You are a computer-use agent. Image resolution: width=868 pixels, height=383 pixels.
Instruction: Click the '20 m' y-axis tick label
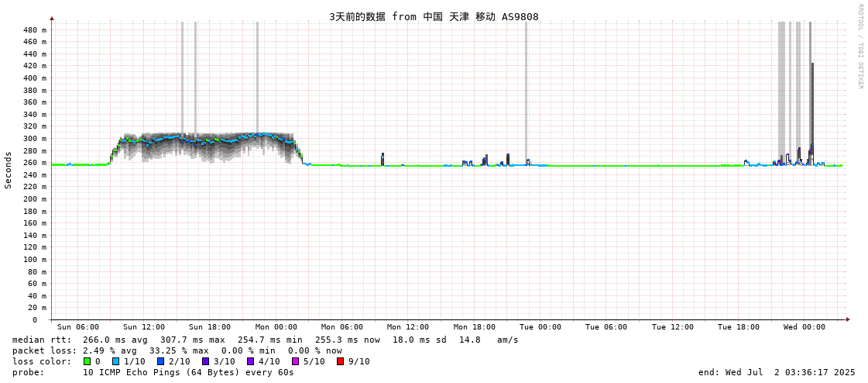(x=37, y=308)
